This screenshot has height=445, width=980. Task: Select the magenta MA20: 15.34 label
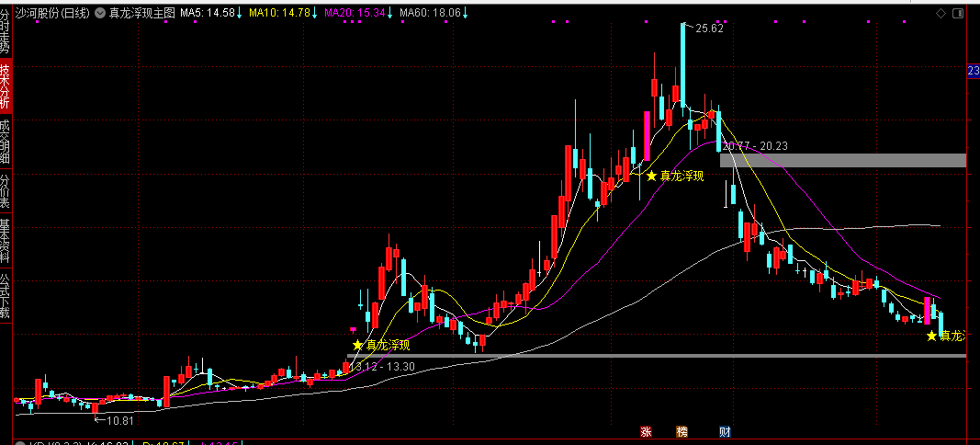point(355,13)
